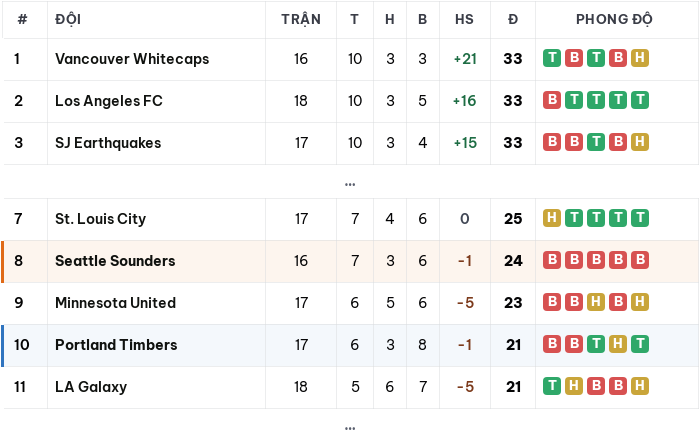Click Los Angeles FC's red B form badge
Screen dimensions: 700x443
pos(552,100)
